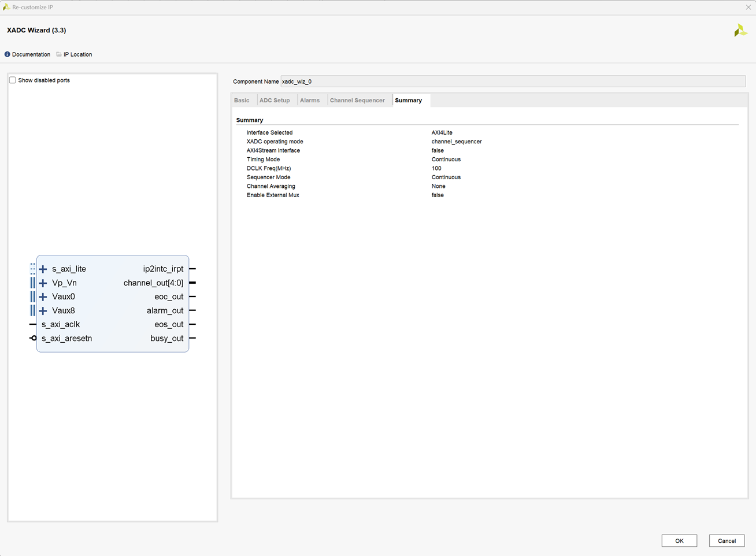The width and height of the screenshot is (756, 556).
Task: Close the Re-customize IP dialog
Action: 748,7
